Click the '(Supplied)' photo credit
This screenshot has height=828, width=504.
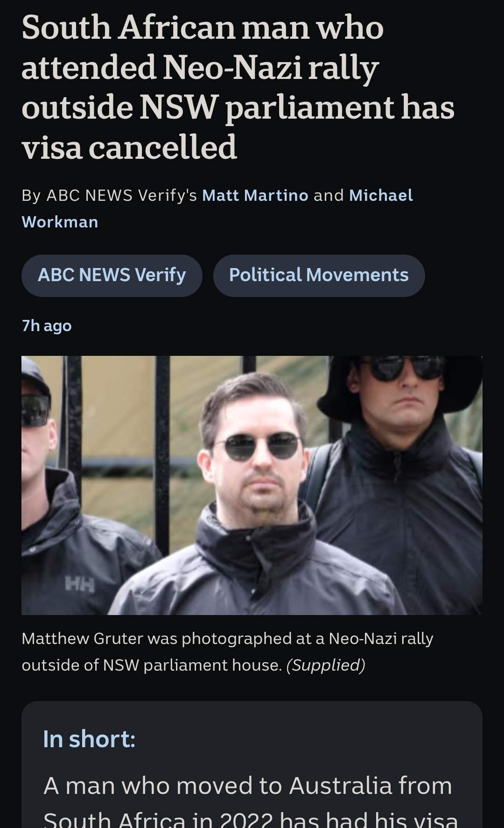(x=326, y=665)
